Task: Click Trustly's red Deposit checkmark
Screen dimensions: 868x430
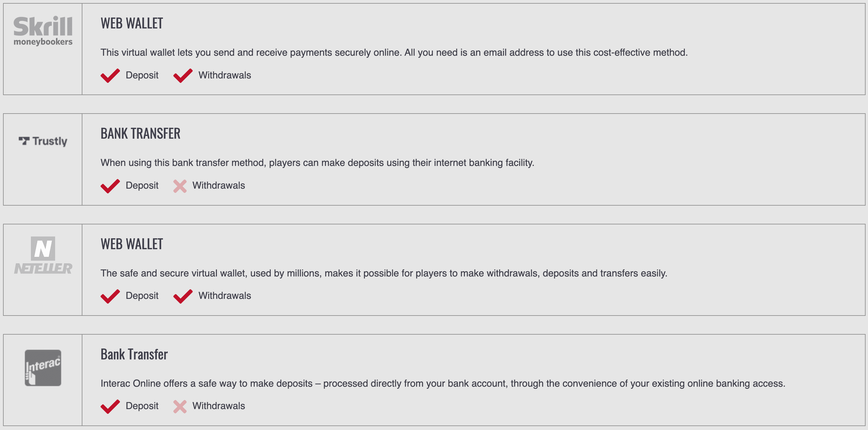Action: point(110,186)
